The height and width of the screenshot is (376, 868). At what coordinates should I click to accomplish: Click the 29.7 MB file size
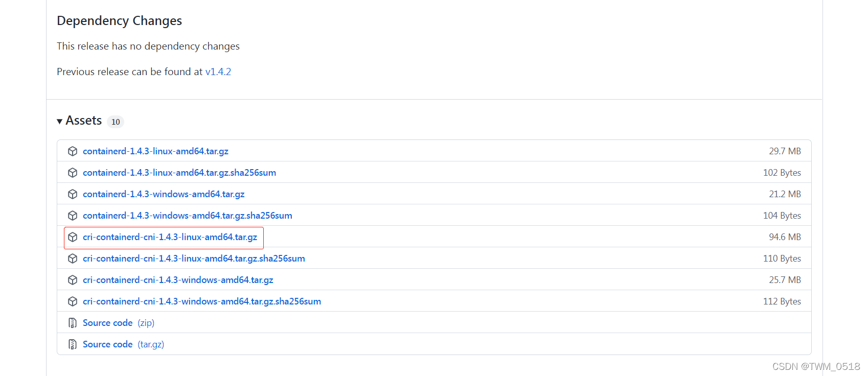[785, 151]
